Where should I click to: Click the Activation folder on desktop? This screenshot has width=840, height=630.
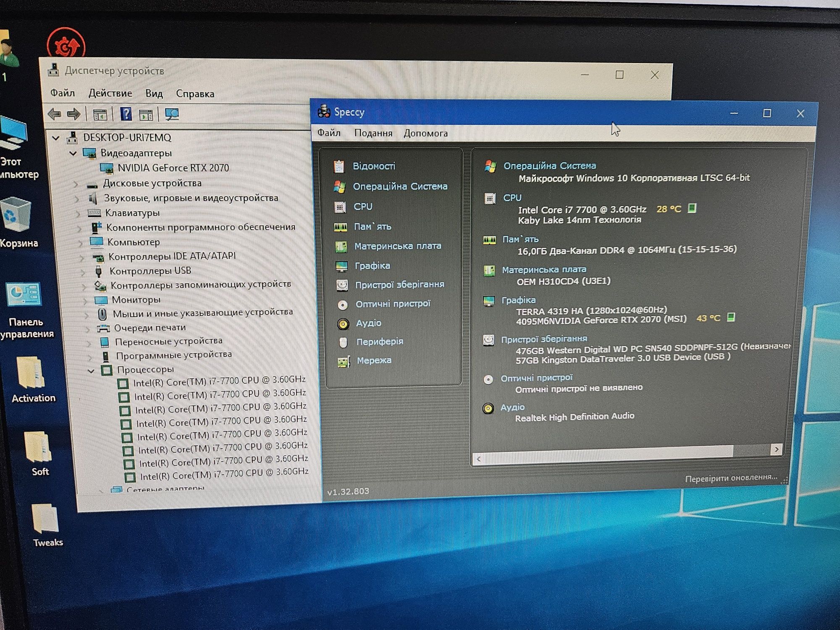[33, 380]
